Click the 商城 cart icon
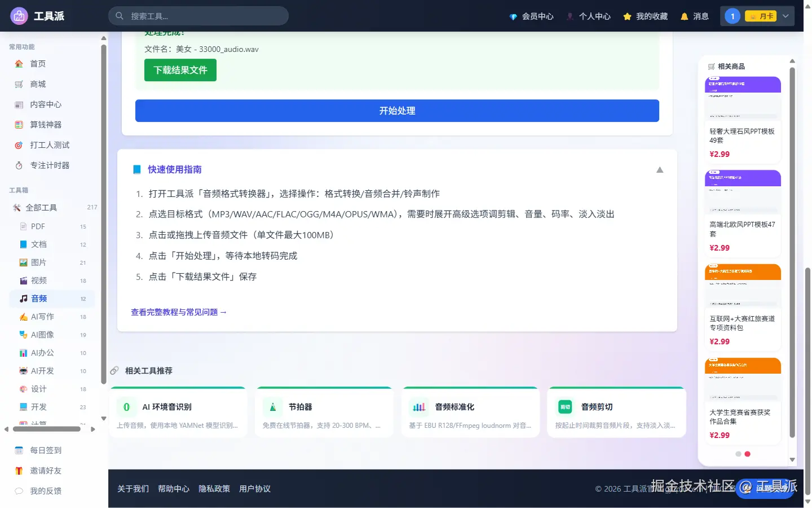Image resolution: width=812 pixels, height=508 pixels. [x=19, y=84]
